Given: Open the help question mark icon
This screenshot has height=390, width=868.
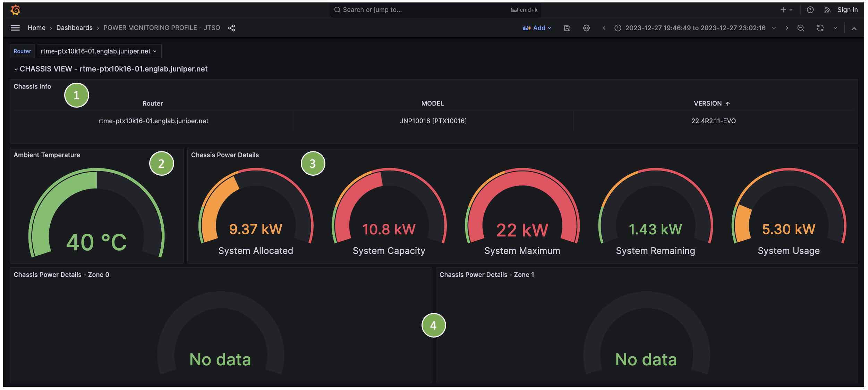Looking at the screenshot, I should (810, 10).
